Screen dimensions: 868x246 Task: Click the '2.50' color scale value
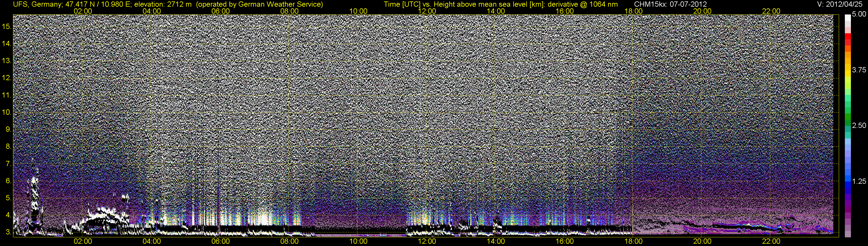coord(859,125)
